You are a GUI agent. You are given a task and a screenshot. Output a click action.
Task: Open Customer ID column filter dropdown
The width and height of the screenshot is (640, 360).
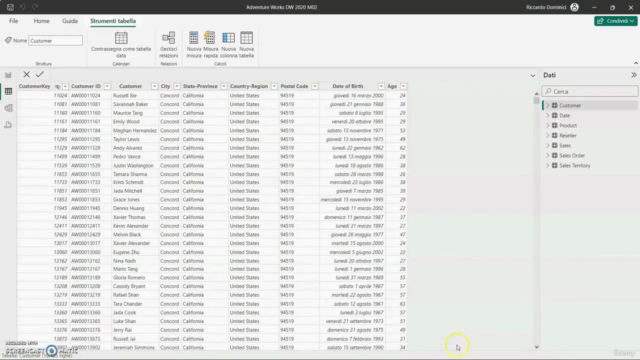pyautogui.click(x=107, y=87)
